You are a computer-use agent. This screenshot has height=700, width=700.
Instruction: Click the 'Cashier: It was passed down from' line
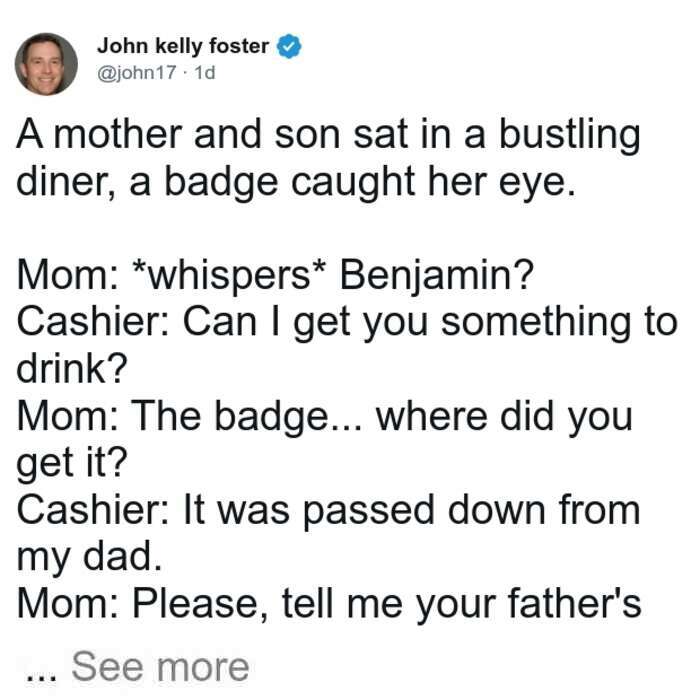tap(329, 510)
